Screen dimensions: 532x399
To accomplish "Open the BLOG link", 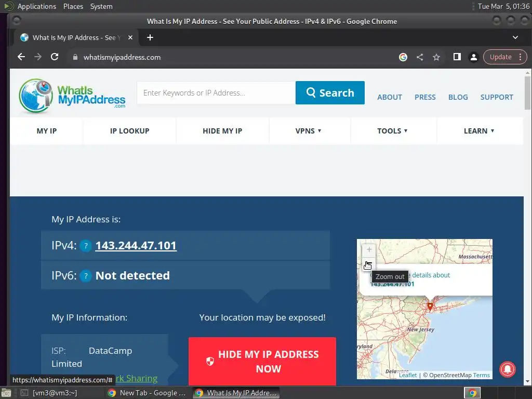I will tap(458, 97).
